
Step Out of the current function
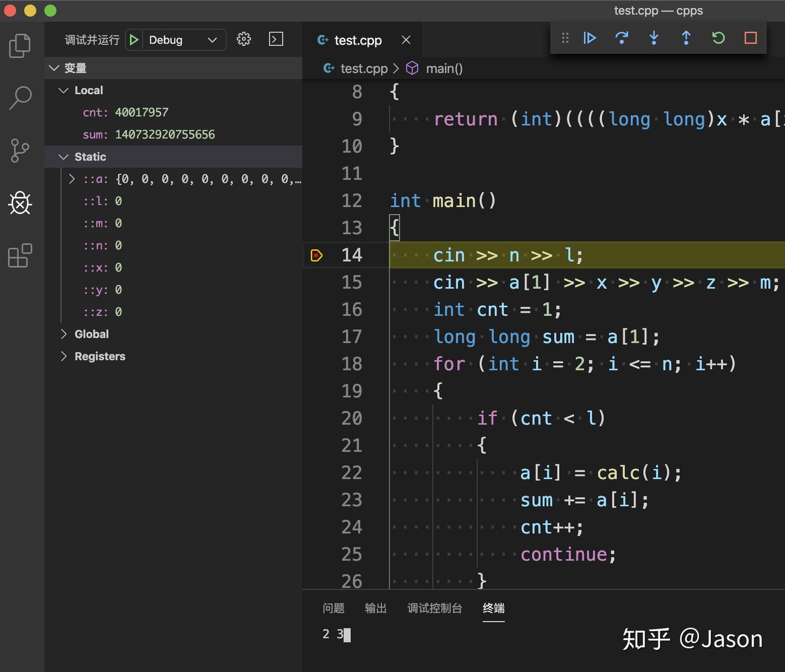coord(686,38)
